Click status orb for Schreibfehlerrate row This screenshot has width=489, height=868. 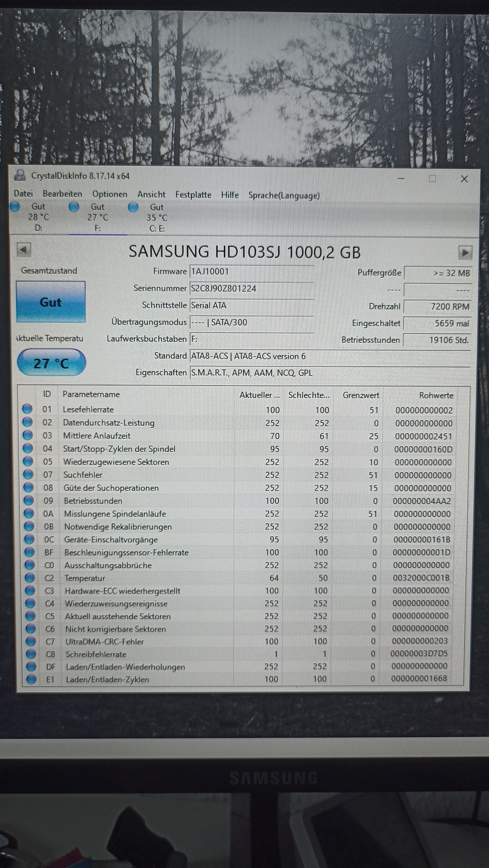click(x=31, y=654)
